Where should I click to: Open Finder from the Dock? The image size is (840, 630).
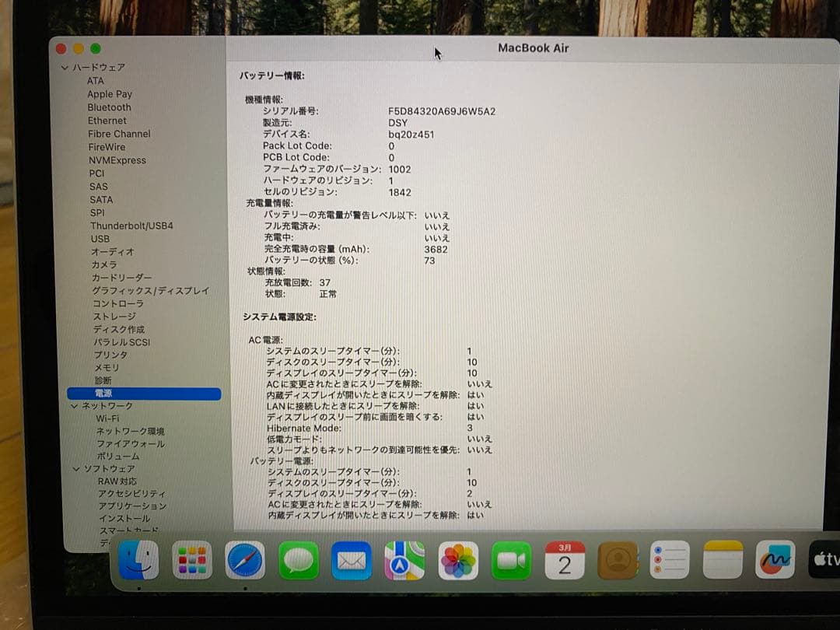[x=138, y=560]
